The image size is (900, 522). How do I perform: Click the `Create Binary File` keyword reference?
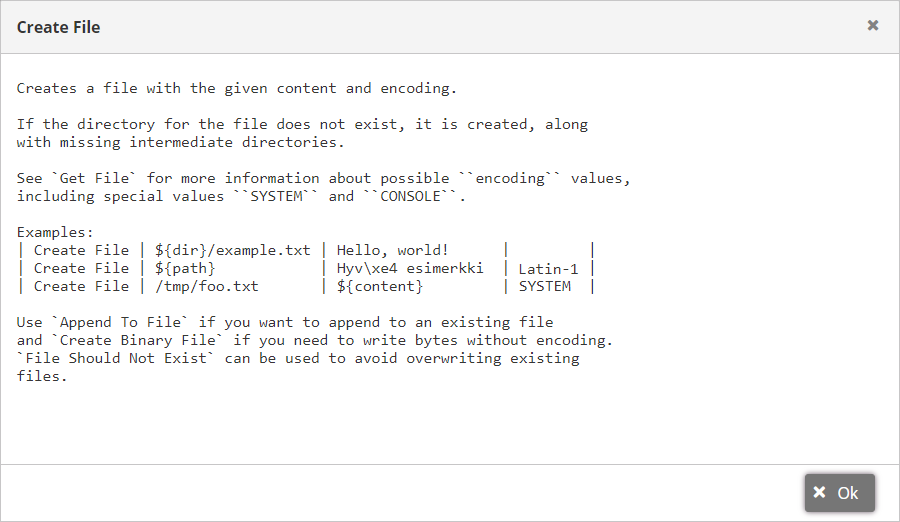138,341
